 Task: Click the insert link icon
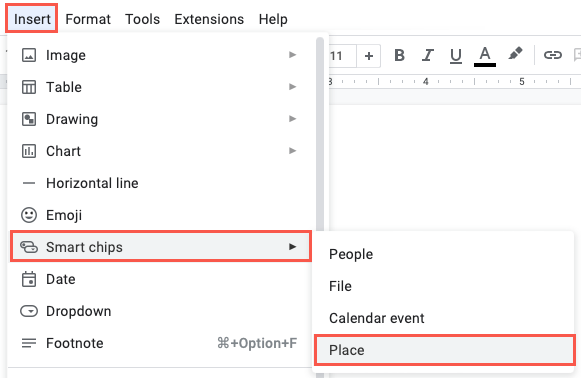tap(552, 55)
